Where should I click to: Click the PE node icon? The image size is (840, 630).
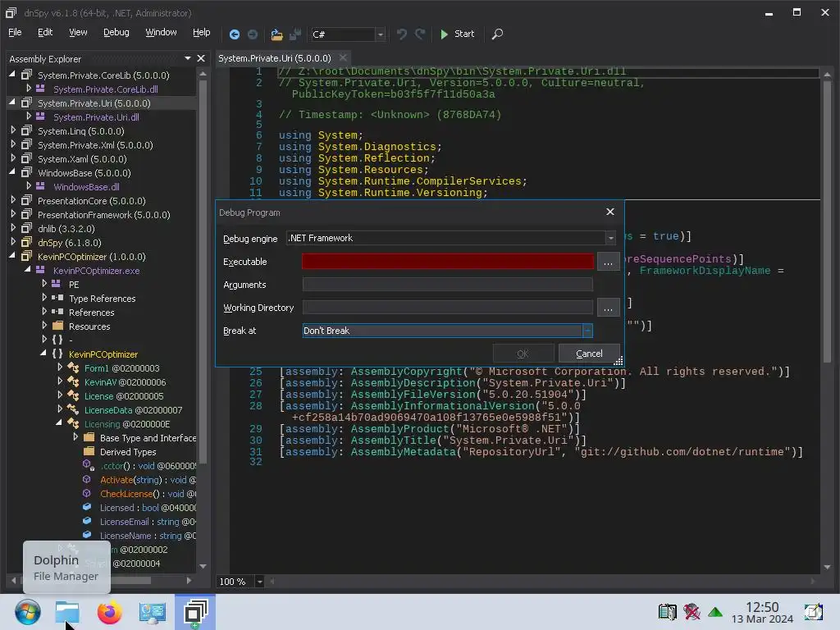(x=56, y=283)
